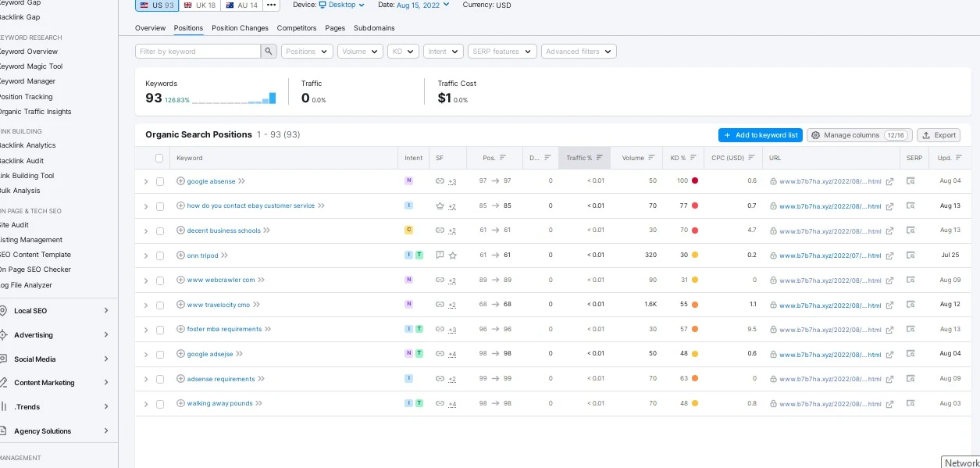
Task: Open SERP snapshot for www travelocity cmo row
Action: point(911,305)
